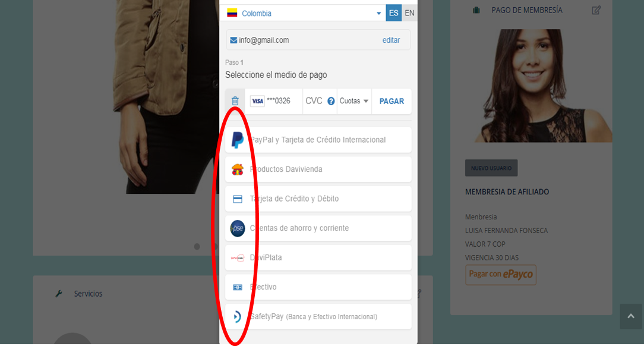Screen dimensions: 644x346
Task: Click the editar email link
Action: coord(391,40)
